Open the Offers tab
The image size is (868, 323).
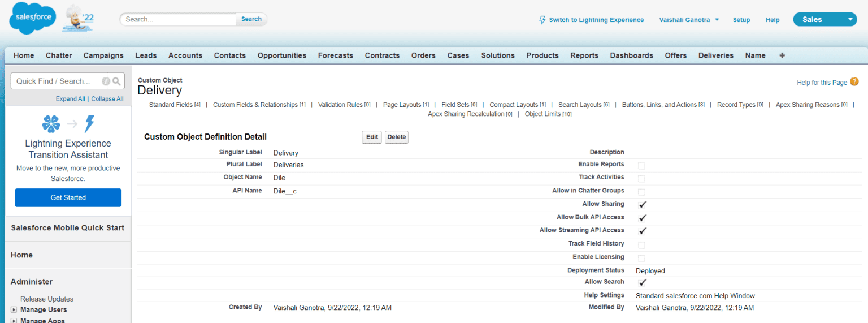pos(676,55)
